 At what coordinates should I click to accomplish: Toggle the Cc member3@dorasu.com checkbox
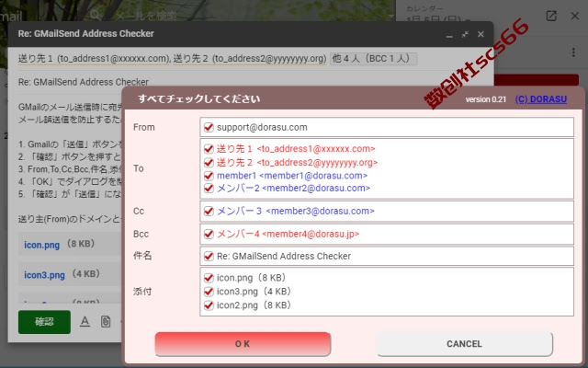(209, 211)
